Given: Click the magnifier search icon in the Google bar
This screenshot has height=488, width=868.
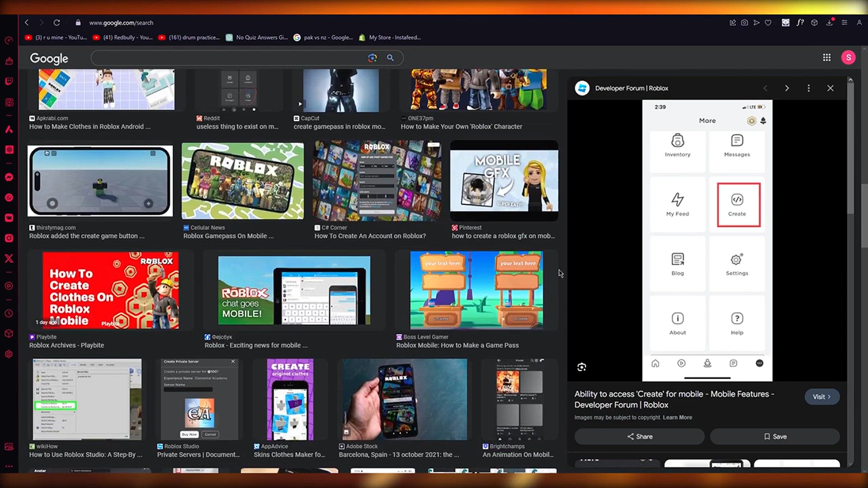Looking at the screenshot, I should click(390, 58).
